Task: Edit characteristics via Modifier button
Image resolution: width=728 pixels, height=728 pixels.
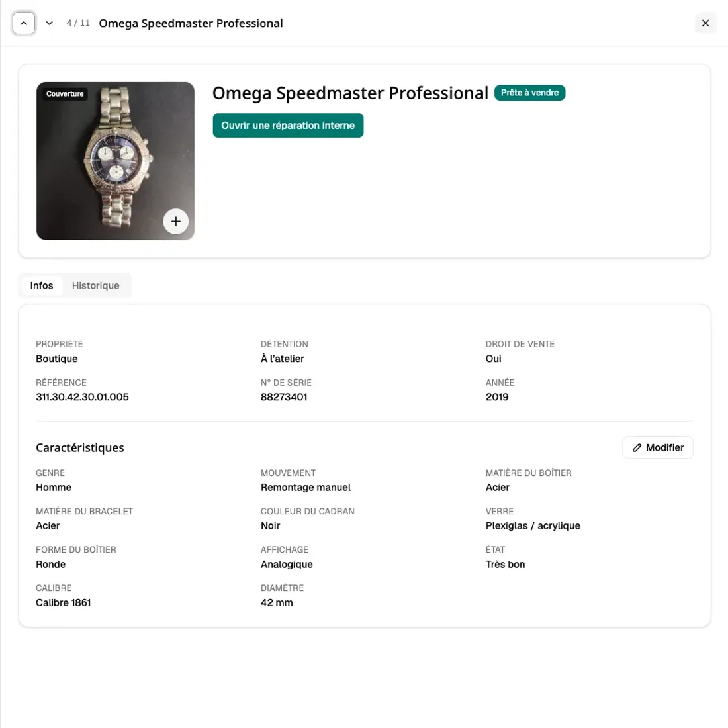Action: click(657, 447)
